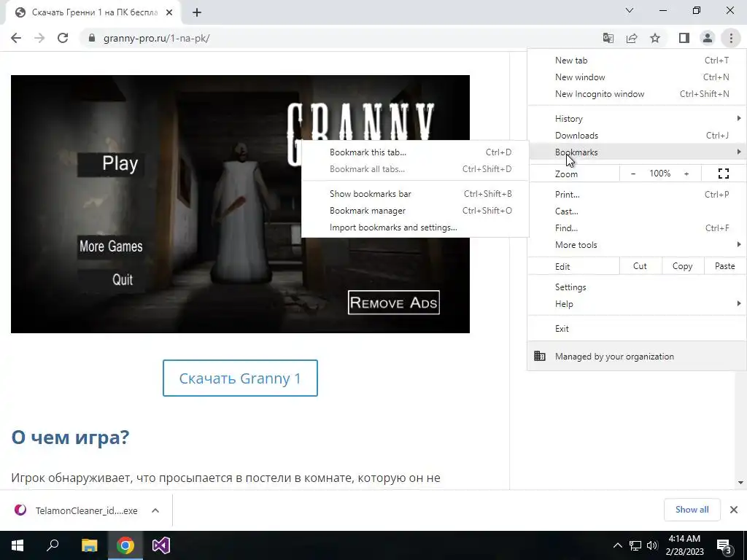Click the address bar URL field
This screenshot has height=560, width=747.
338,38
